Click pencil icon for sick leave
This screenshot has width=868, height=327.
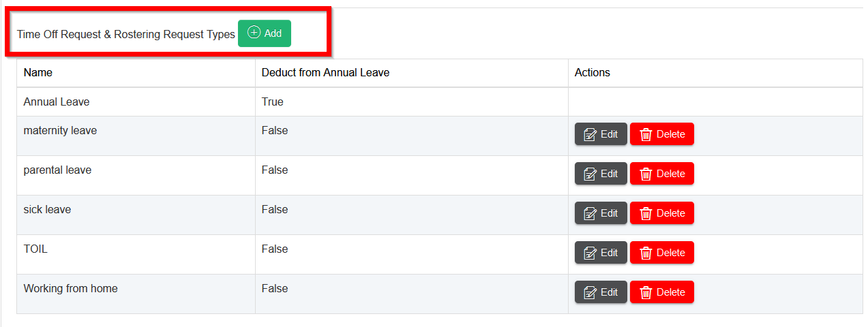click(x=590, y=213)
